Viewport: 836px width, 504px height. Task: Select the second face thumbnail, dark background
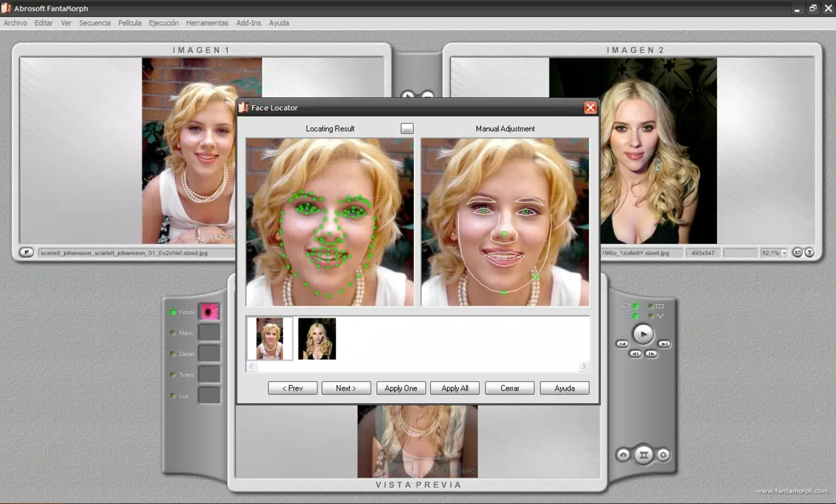[317, 338]
